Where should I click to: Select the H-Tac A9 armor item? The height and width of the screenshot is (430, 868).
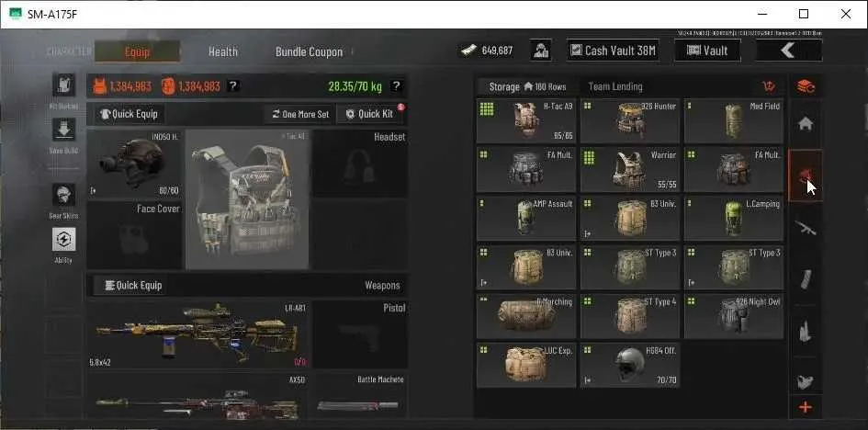(x=526, y=120)
